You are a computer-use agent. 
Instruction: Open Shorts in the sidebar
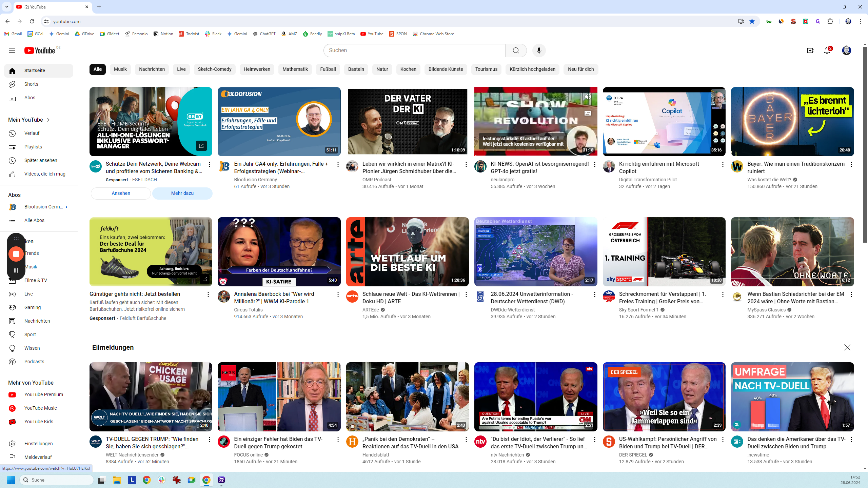pyautogui.click(x=39, y=84)
